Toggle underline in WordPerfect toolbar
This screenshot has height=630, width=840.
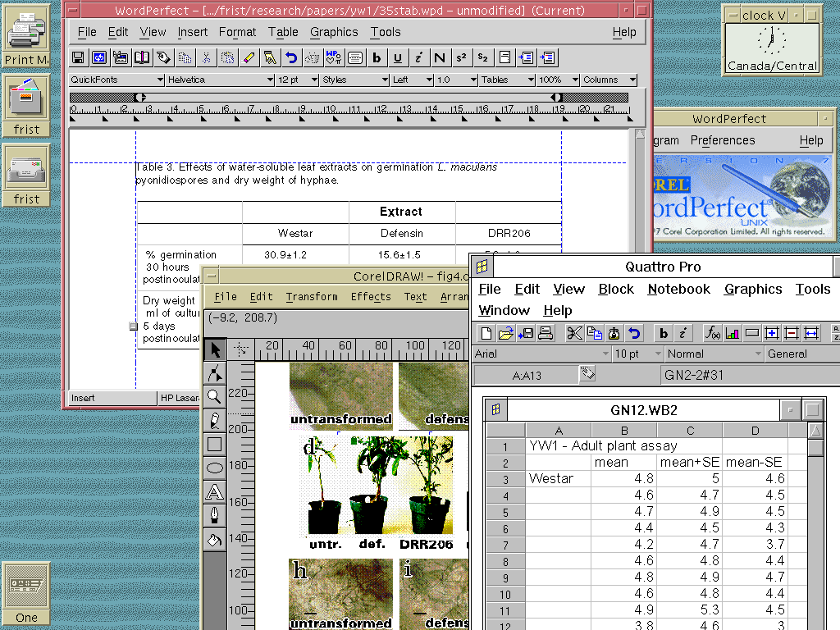tap(398, 58)
